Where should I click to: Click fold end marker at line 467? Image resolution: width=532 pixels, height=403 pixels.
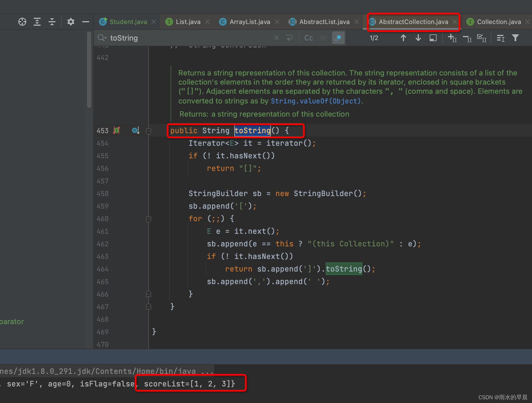click(x=149, y=306)
